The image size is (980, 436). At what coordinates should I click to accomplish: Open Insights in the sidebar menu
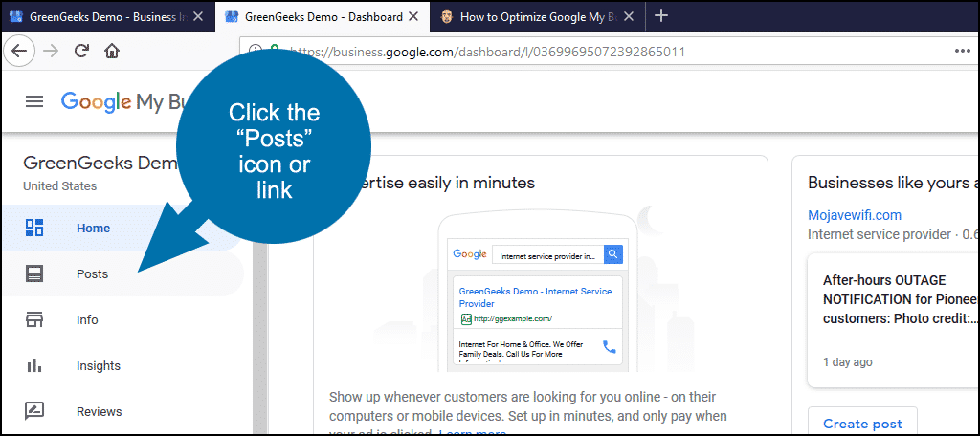click(122, 365)
